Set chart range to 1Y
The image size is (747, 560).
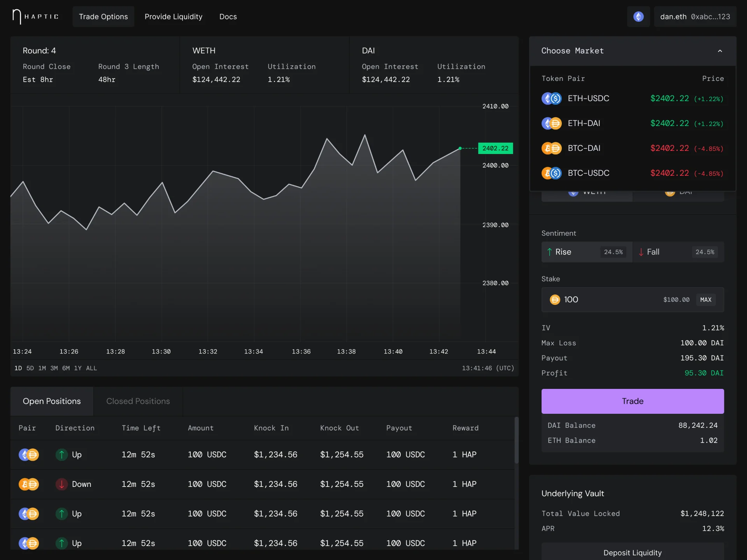(x=78, y=368)
